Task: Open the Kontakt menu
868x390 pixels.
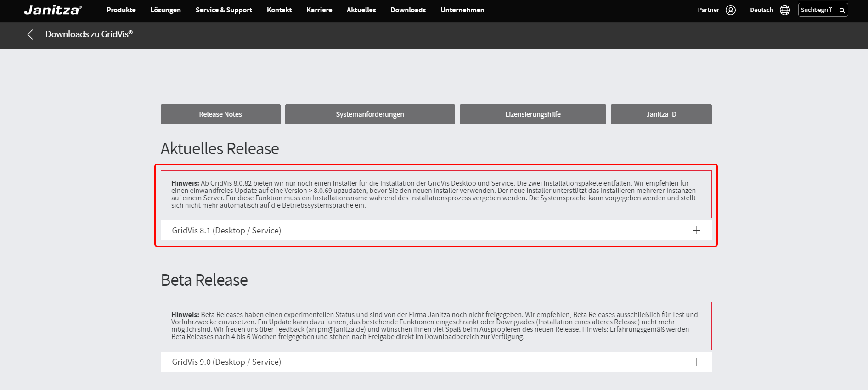Action: pyautogui.click(x=279, y=10)
